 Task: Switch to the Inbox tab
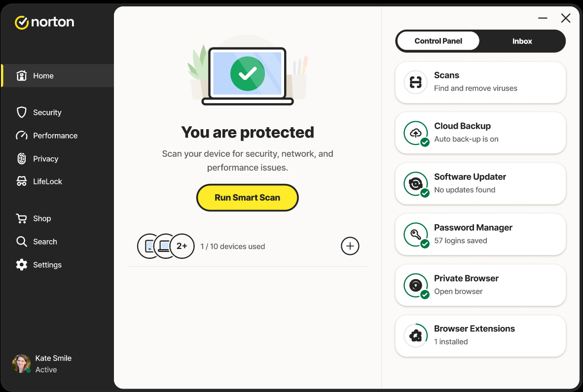(522, 41)
